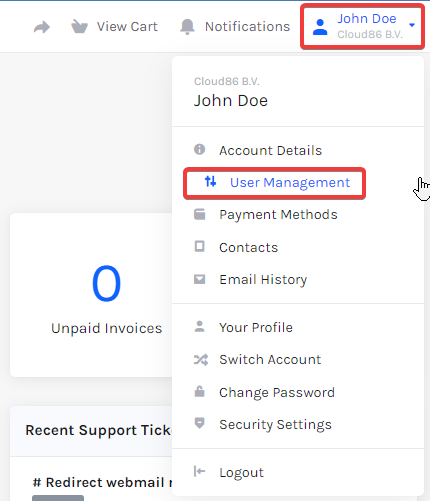Click the Email History envelope icon
The height and width of the screenshot is (501, 430).
pyautogui.click(x=200, y=279)
